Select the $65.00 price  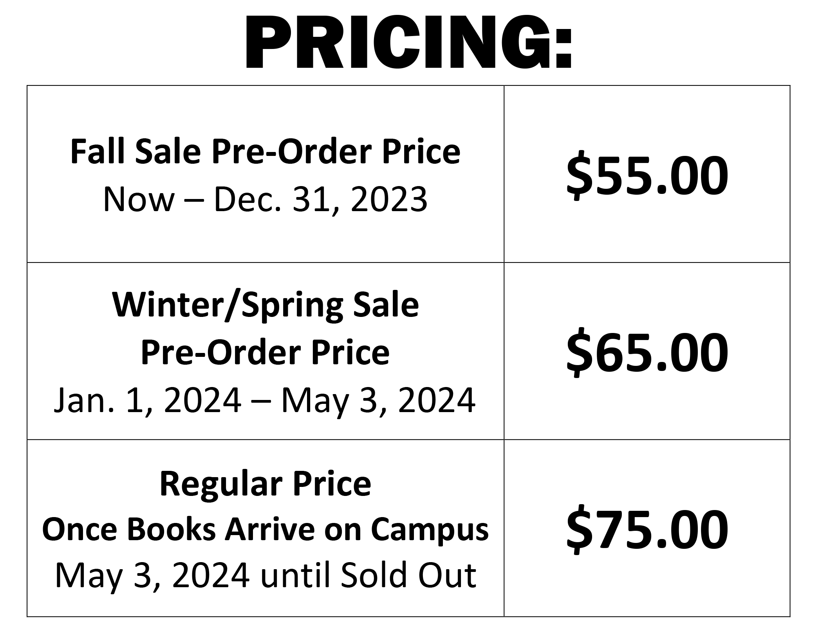click(x=647, y=353)
